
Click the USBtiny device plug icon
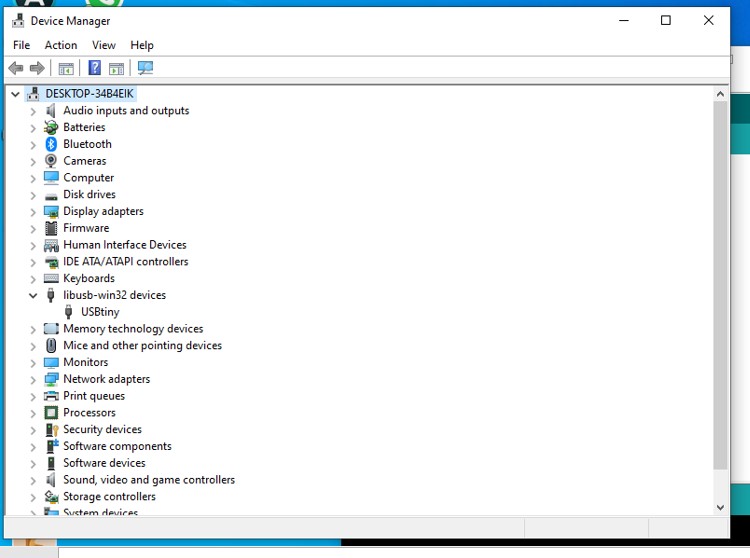(x=68, y=312)
